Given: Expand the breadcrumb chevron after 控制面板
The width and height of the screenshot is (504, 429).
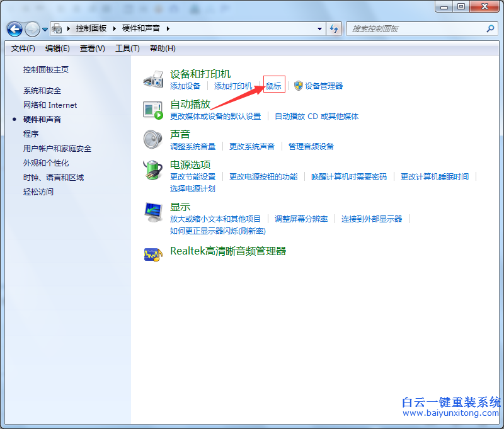Looking at the screenshot, I should coord(113,28).
